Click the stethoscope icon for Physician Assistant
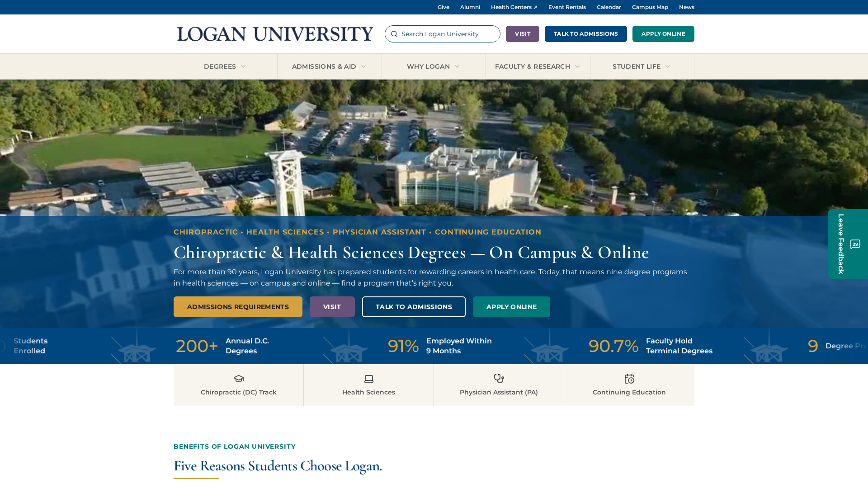 click(x=499, y=379)
